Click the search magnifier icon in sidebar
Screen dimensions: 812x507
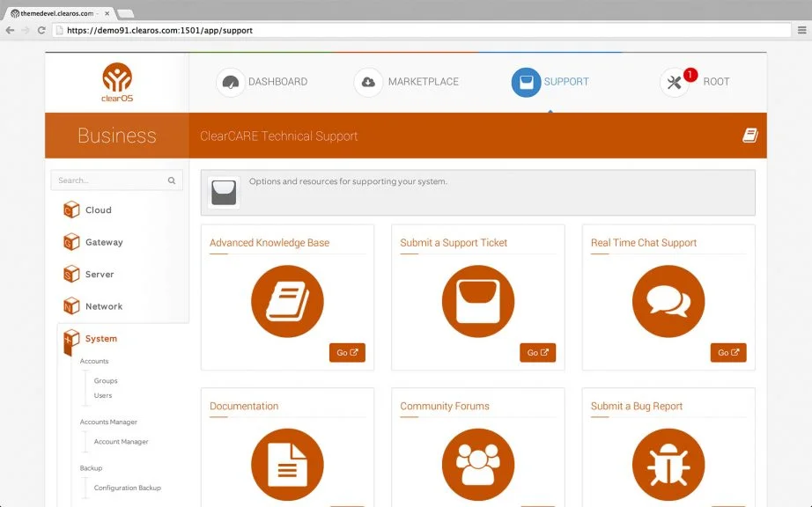(x=172, y=180)
